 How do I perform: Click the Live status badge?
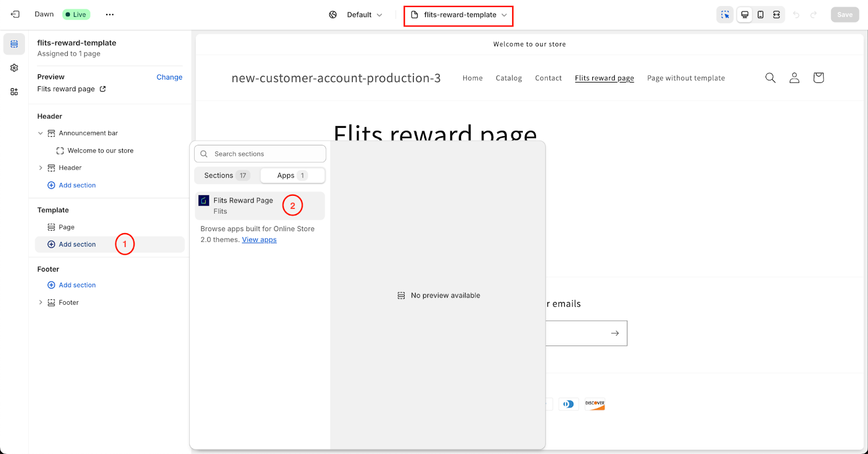tap(76, 15)
